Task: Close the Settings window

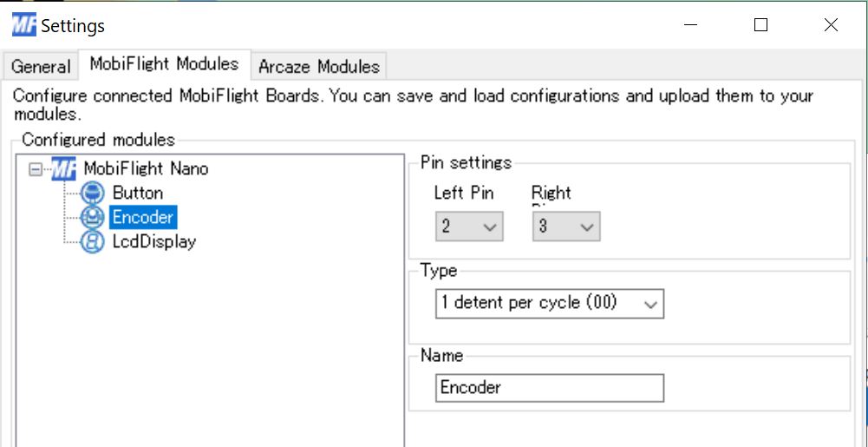Action: (831, 25)
